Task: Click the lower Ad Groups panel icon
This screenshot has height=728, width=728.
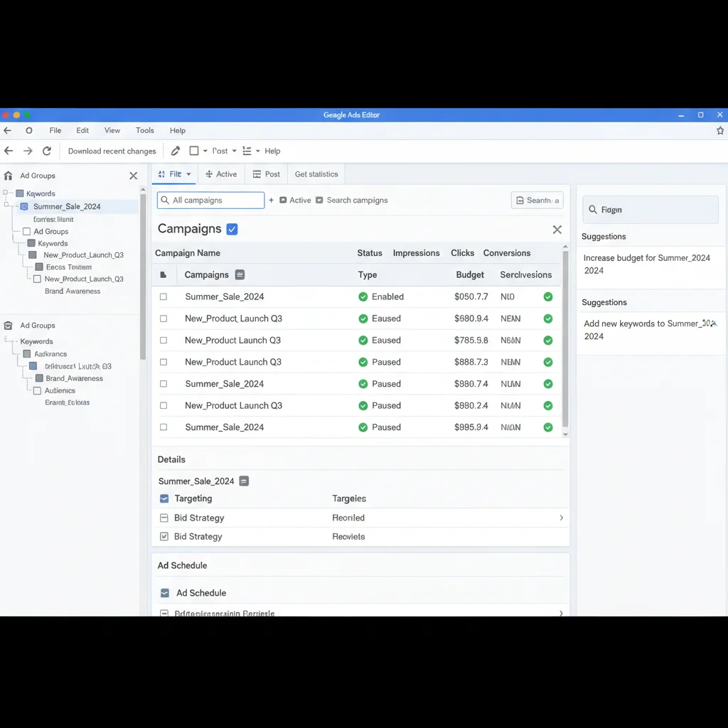Action: pos(8,326)
